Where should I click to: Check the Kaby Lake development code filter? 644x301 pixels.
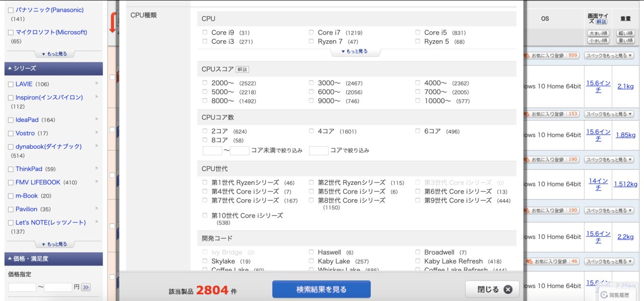tap(311, 261)
